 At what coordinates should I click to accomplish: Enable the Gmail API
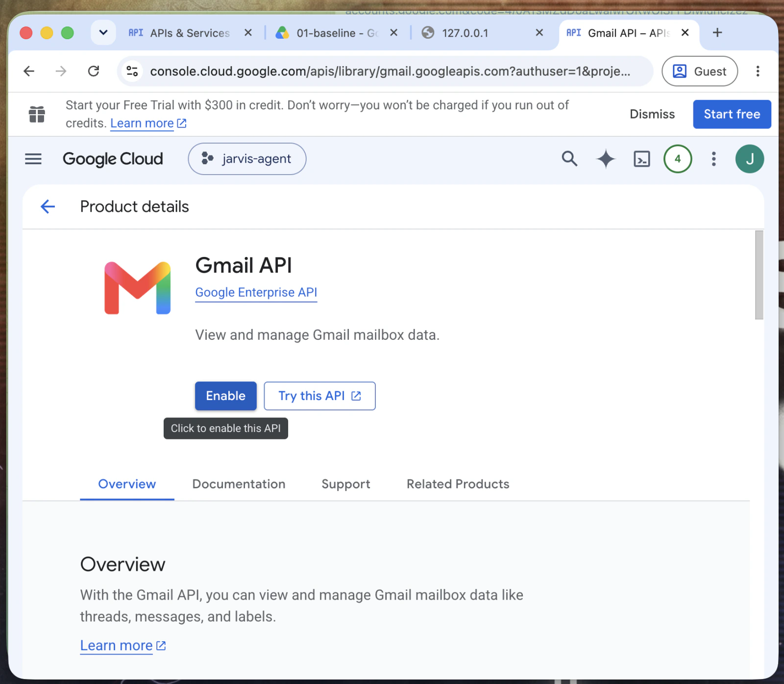click(226, 396)
